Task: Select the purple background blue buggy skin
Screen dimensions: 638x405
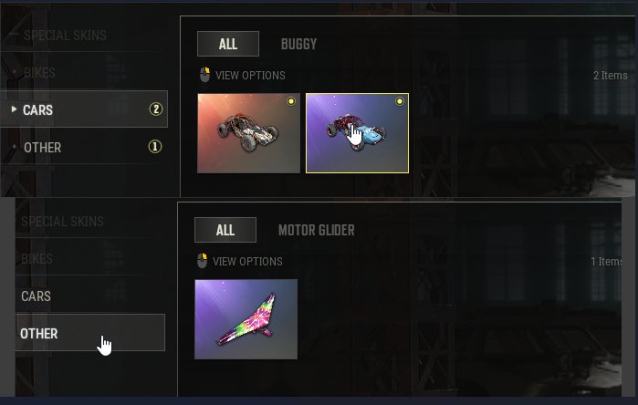Action: pyautogui.click(x=357, y=133)
